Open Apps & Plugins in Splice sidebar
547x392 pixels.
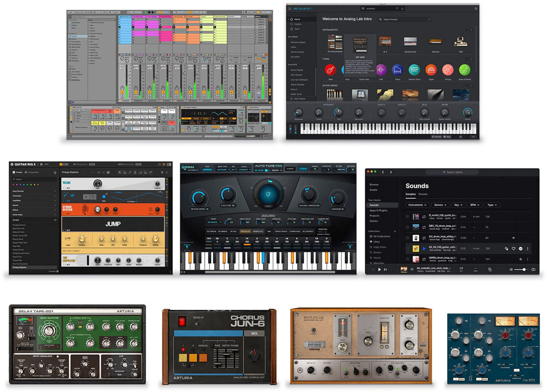tap(378, 210)
